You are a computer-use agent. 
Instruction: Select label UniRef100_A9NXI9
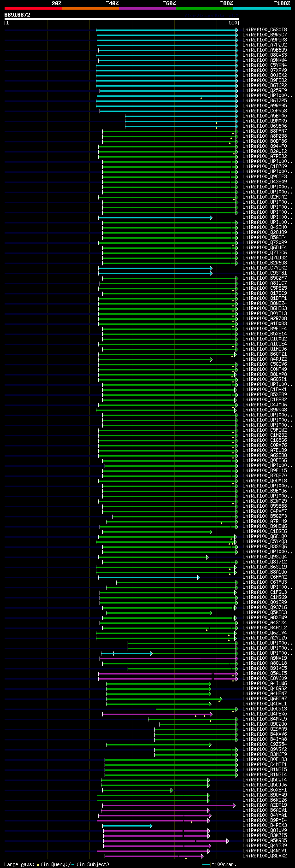click(265, 658)
